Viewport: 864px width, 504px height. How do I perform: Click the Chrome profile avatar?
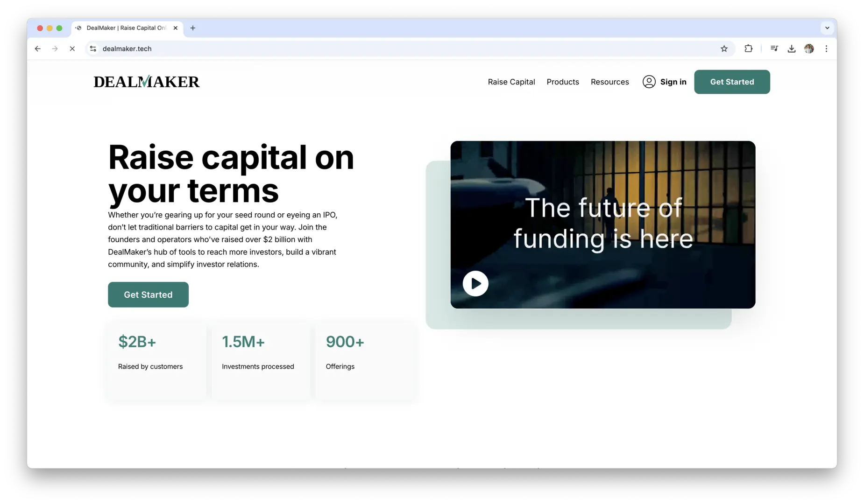[809, 49]
